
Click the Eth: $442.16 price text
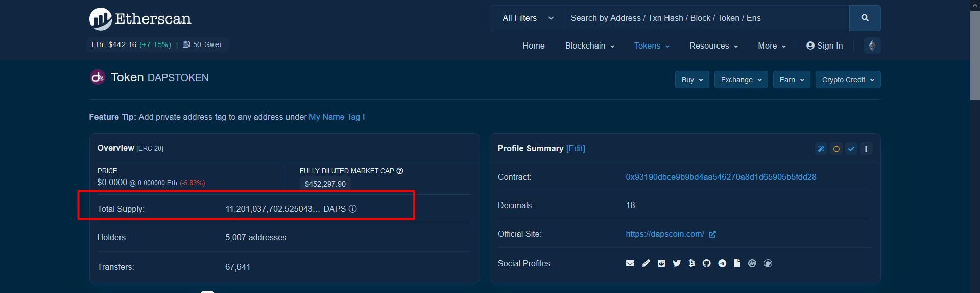click(114, 44)
